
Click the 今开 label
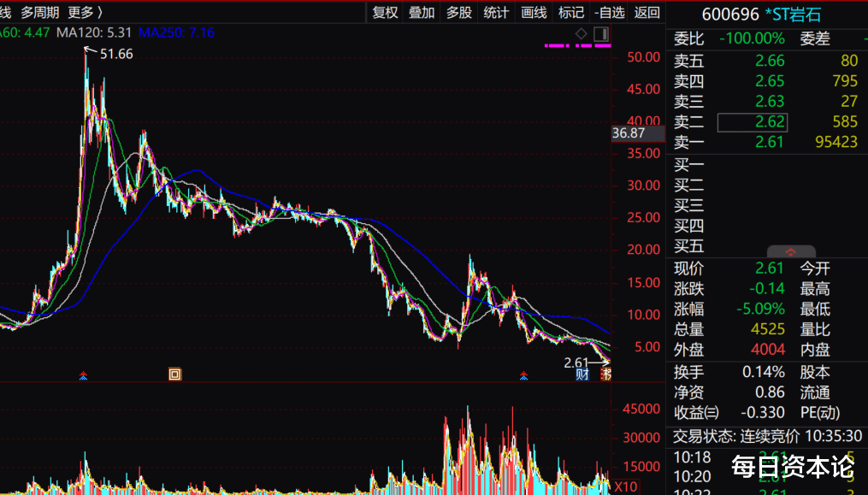[815, 268]
